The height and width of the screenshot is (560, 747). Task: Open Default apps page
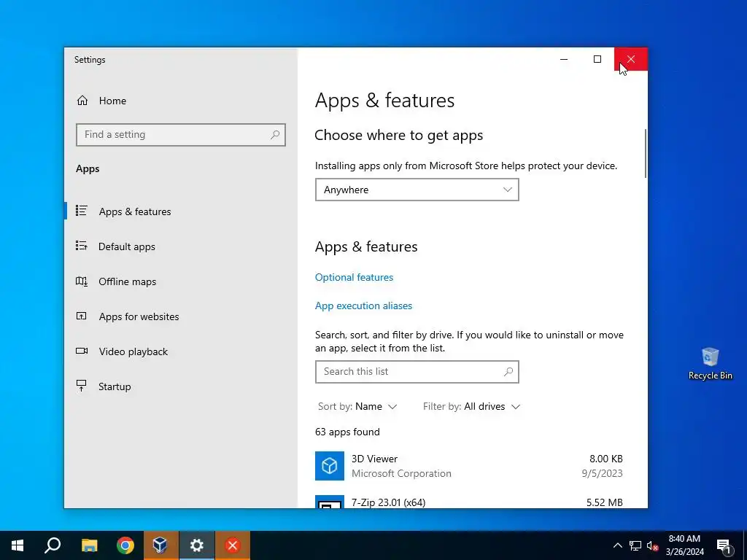click(x=127, y=246)
